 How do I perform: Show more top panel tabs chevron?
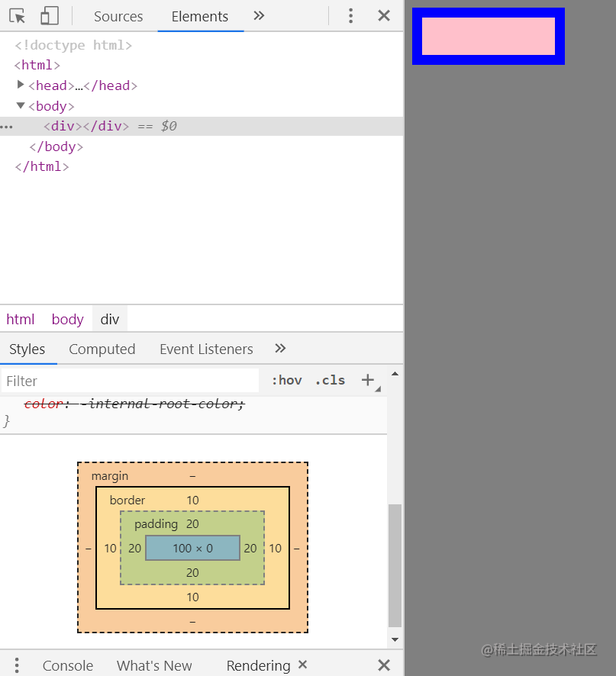(x=259, y=16)
